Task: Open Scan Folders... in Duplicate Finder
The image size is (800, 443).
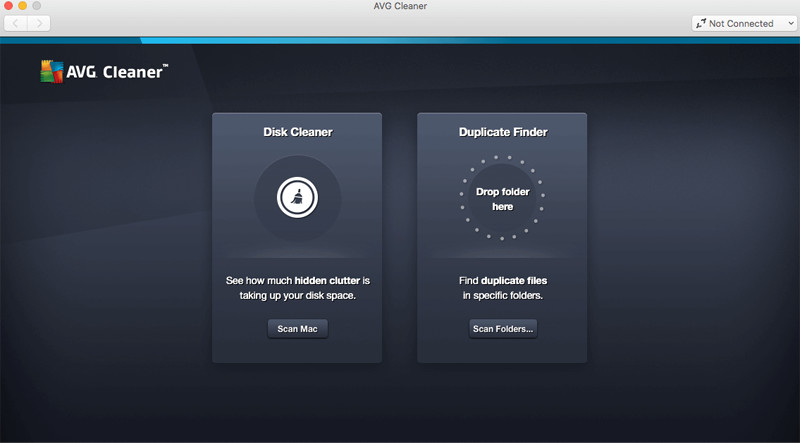Action: 502,328
